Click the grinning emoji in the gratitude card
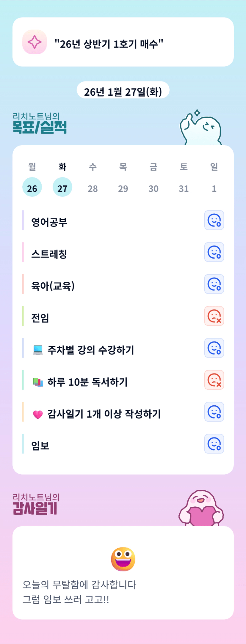This screenshot has width=246, height=644. (123, 559)
